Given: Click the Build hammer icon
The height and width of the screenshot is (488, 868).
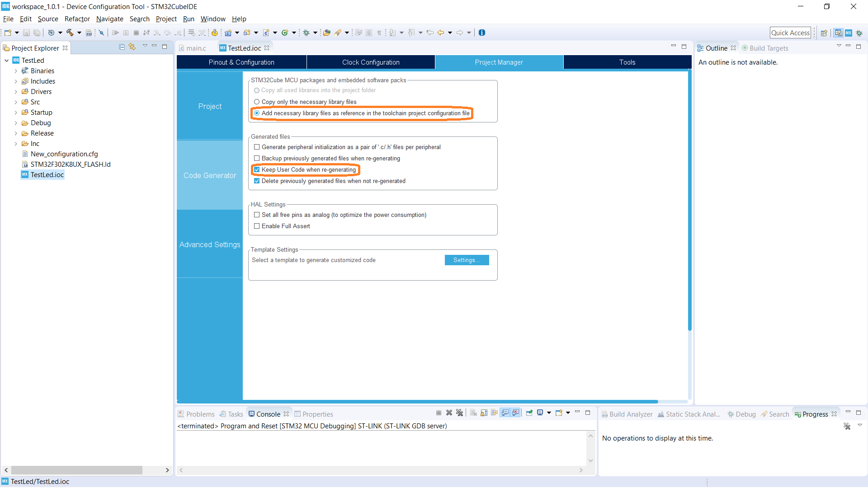Looking at the screenshot, I should (70, 33).
